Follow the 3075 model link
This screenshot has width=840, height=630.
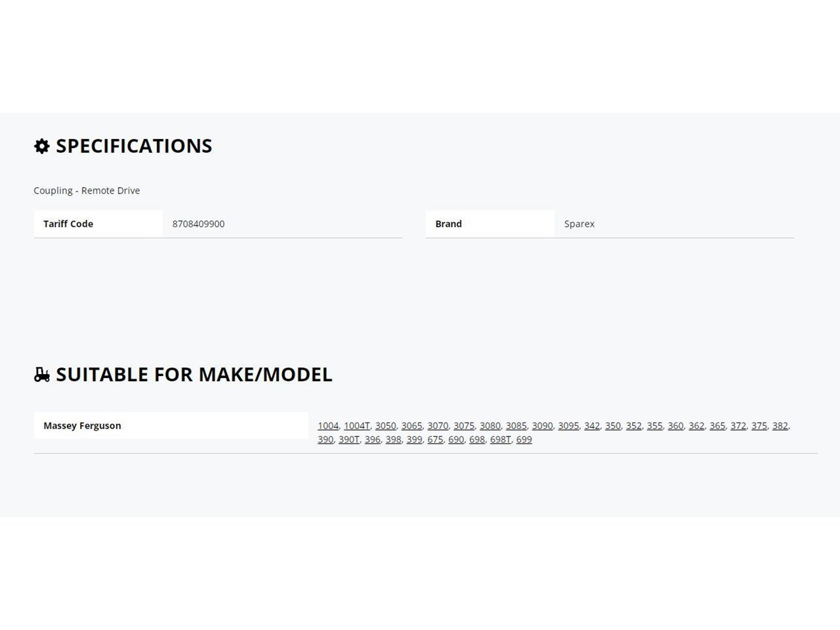coord(464,426)
